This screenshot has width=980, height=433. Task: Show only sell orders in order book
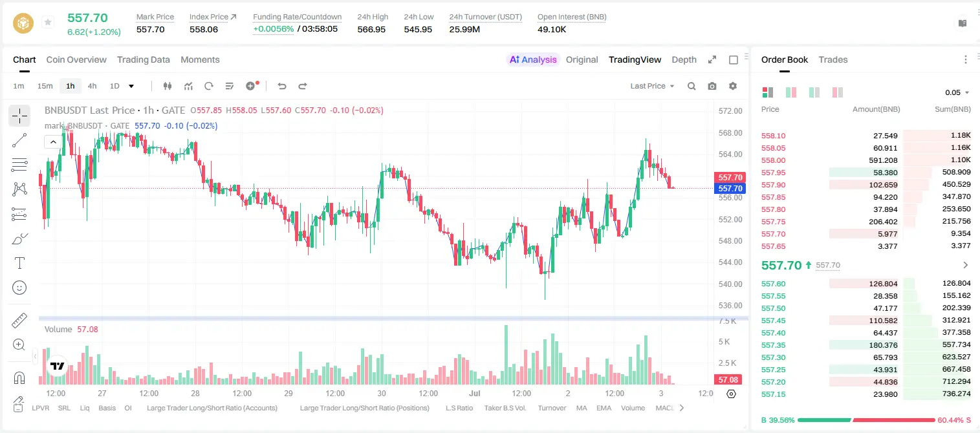point(838,92)
